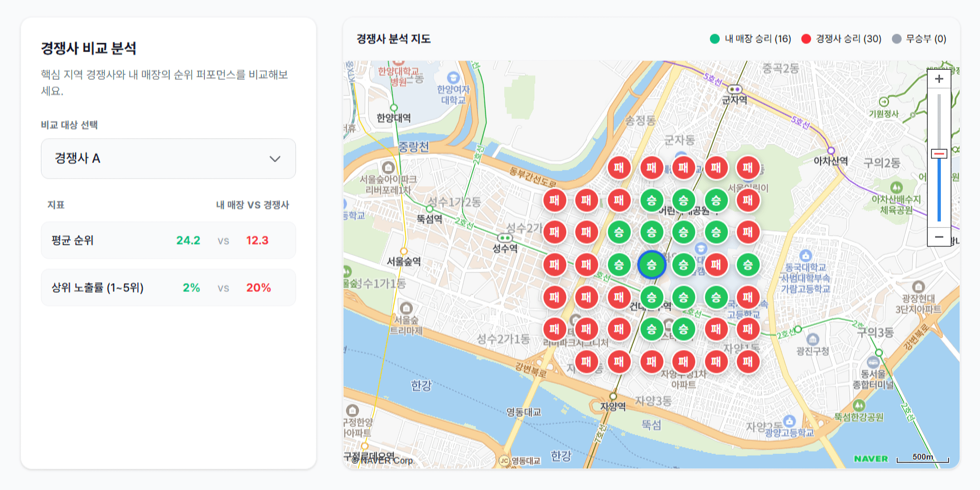Click the 뚝섬한강공원 park icon
This screenshot has height=490, width=980.
[x=859, y=405]
